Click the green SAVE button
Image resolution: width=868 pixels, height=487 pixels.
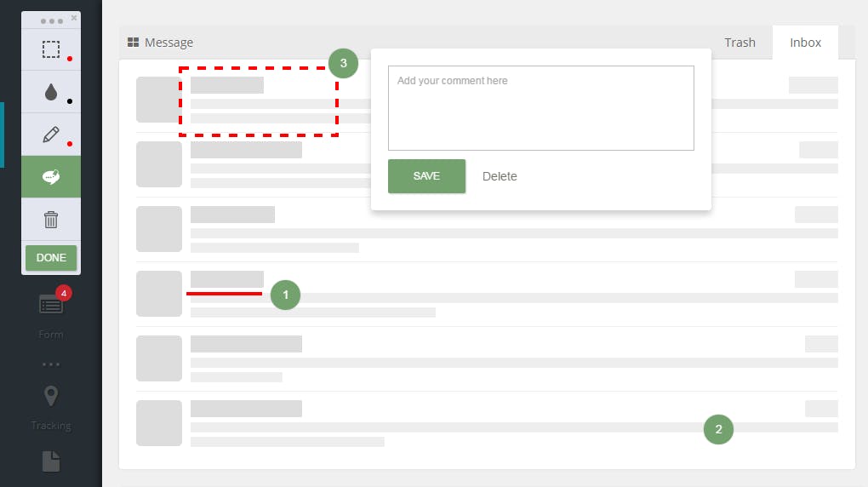[426, 176]
